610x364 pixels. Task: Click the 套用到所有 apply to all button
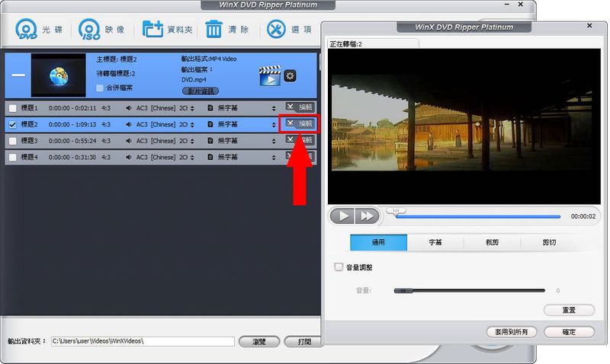pos(512,332)
